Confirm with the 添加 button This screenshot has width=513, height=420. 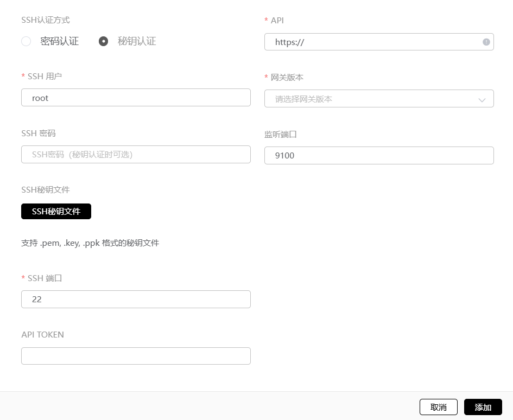[483, 407]
